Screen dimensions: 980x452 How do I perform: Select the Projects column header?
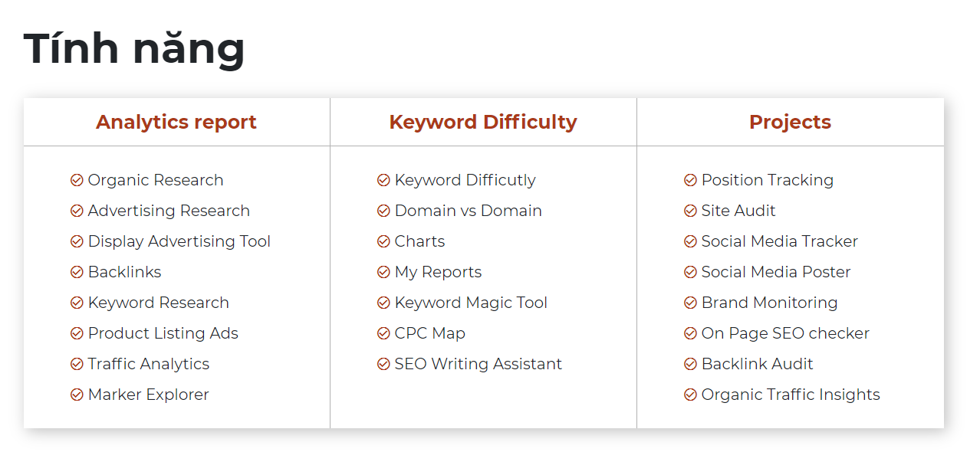pyautogui.click(x=790, y=123)
